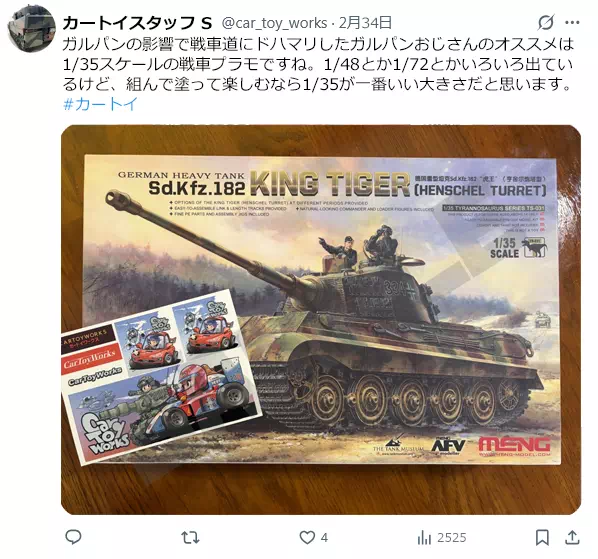
Task: Click the KING TIGER title on box
Action: pyautogui.click(x=330, y=183)
